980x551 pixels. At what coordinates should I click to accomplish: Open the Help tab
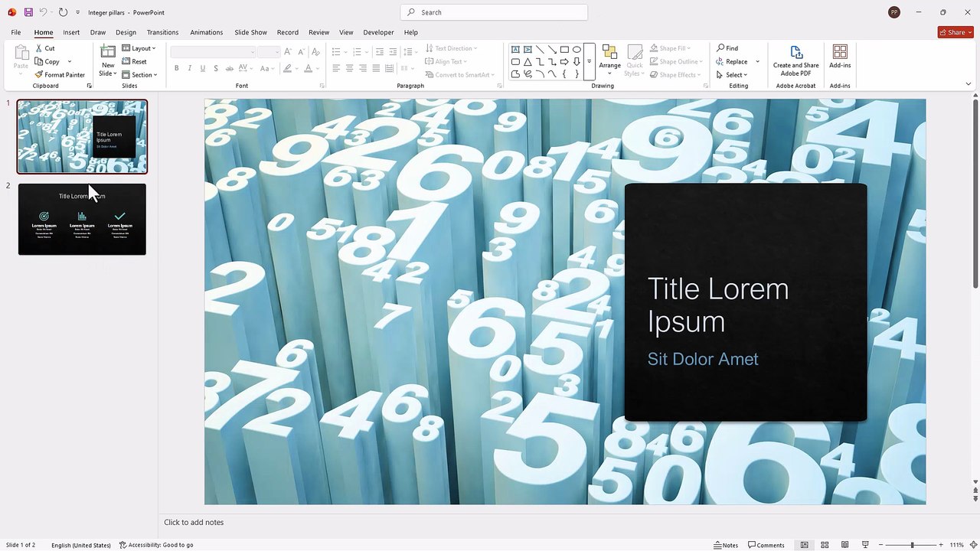coord(411,32)
